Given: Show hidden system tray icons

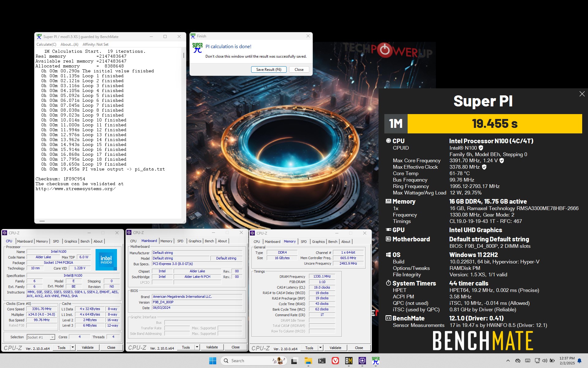Looking at the screenshot, I should 508,361.
